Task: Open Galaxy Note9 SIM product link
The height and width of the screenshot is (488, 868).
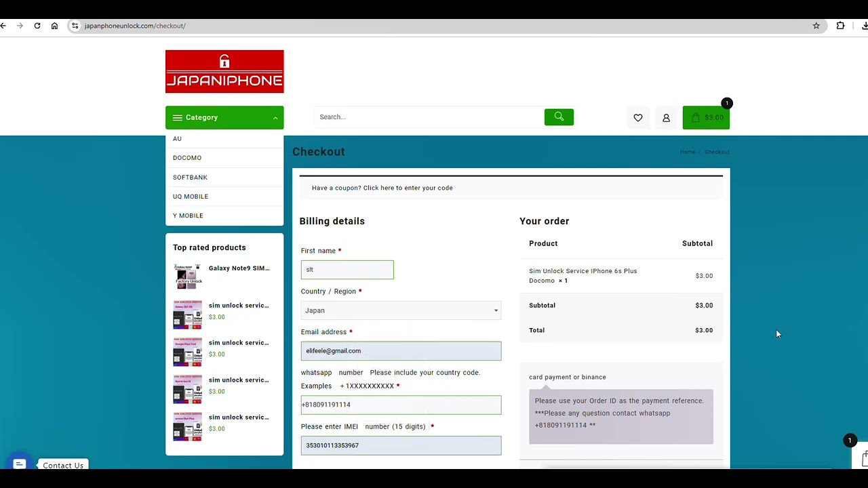Action: (x=239, y=268)
